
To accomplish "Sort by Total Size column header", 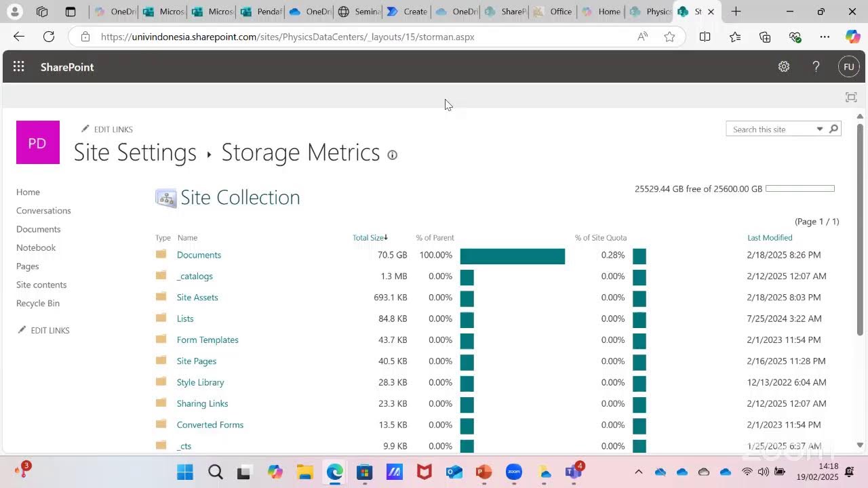I will tap(368, 237).
